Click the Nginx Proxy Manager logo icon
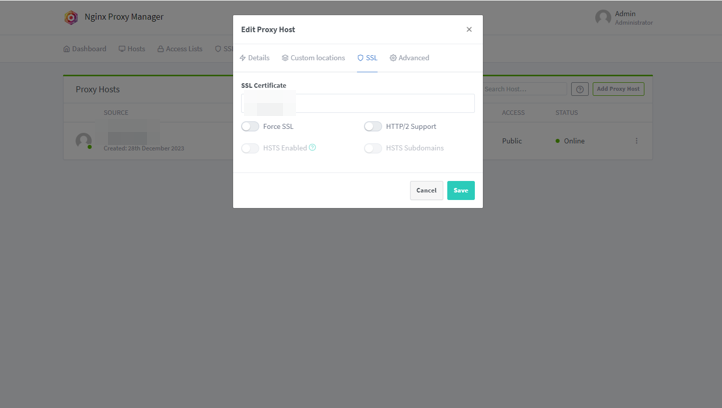Image resolution: width=722 pixels, height=408 pixels. (x=71, y=17)
